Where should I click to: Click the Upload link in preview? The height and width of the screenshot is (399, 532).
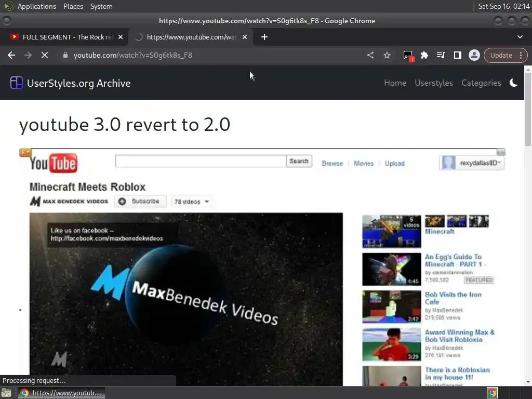[395, 164]
